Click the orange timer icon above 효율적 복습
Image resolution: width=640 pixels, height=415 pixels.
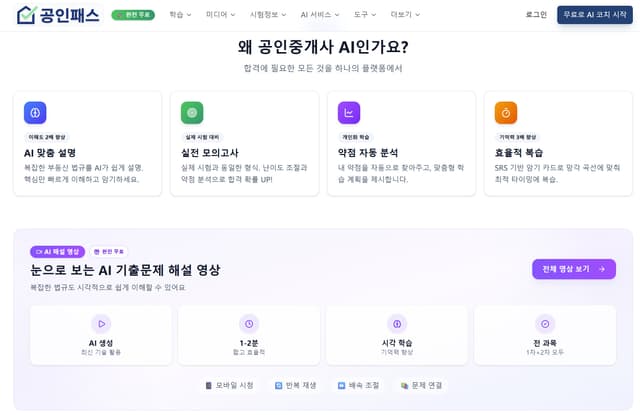point(506,113)
